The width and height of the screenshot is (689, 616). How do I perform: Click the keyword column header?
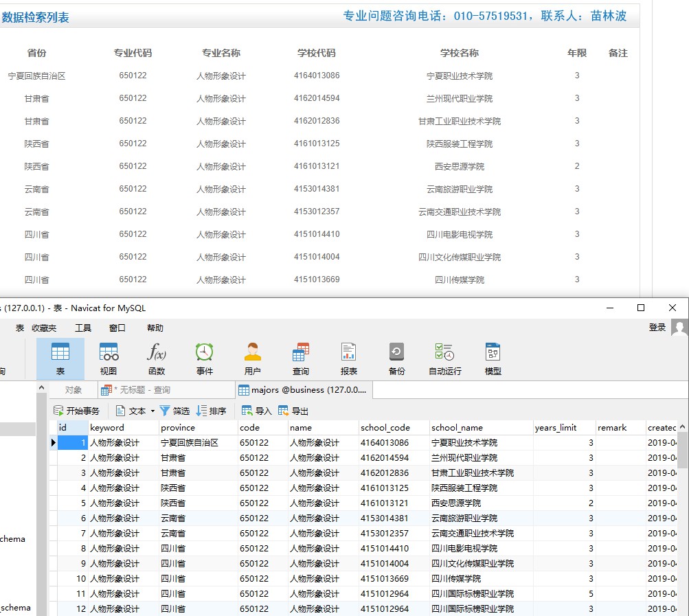pos(124,428)
